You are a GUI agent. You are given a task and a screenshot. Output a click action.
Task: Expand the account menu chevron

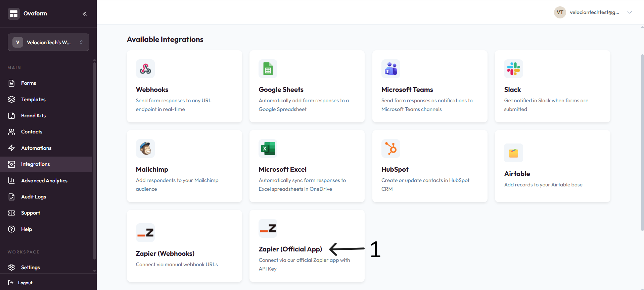tap(630, 12)
